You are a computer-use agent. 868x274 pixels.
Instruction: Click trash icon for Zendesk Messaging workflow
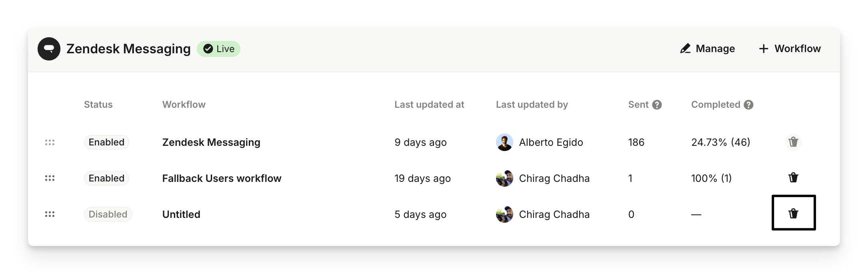(793, 142)
